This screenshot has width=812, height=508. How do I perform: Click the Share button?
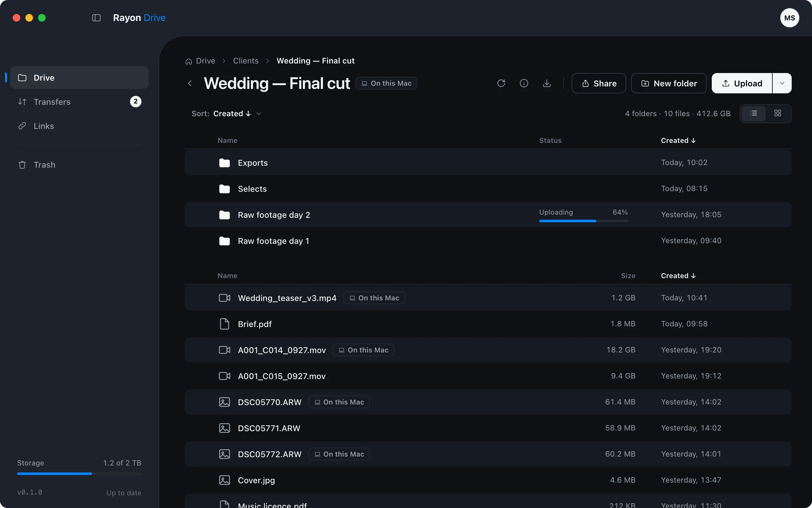[x=599, y=83]
